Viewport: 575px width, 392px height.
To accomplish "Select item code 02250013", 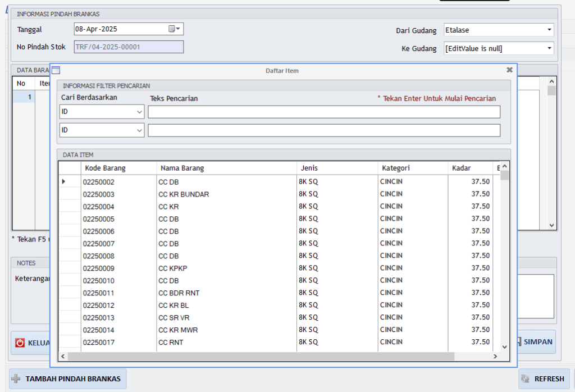I will point(99,318).
